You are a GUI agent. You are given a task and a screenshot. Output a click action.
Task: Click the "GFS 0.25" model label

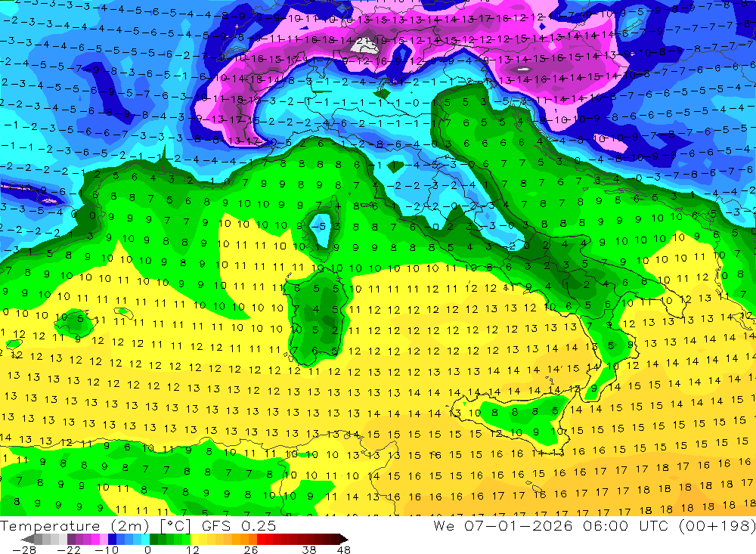[239, 526]
